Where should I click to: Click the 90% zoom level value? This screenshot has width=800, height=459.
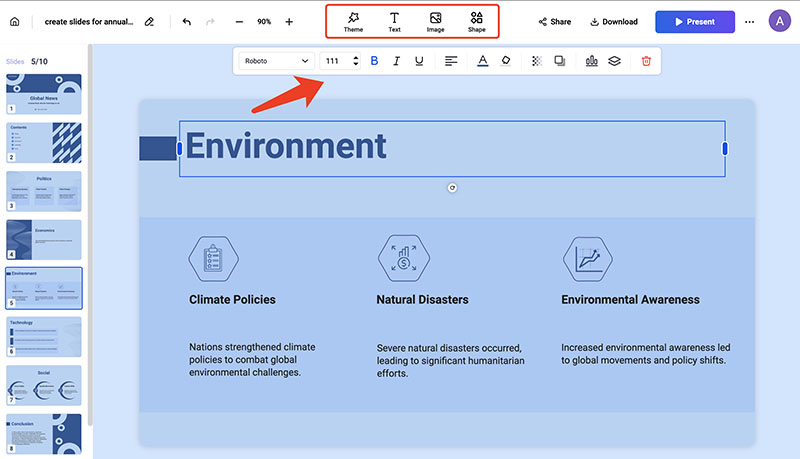[x=264, y=21]
